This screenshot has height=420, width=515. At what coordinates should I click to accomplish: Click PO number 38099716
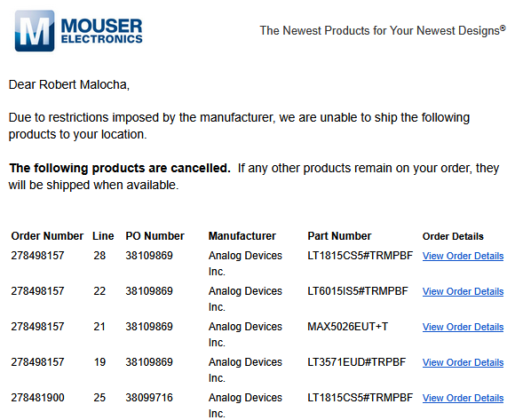(x=149, y=397)
